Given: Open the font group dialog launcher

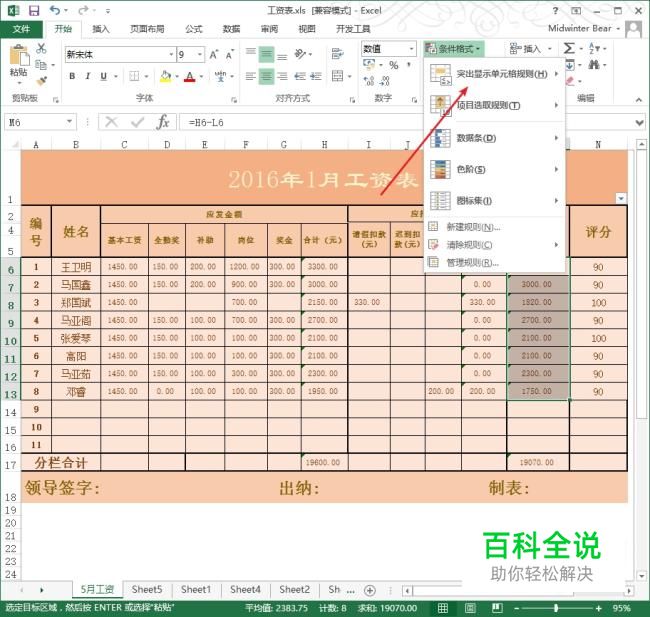Looking at the screenshot, I should [234, 100].
